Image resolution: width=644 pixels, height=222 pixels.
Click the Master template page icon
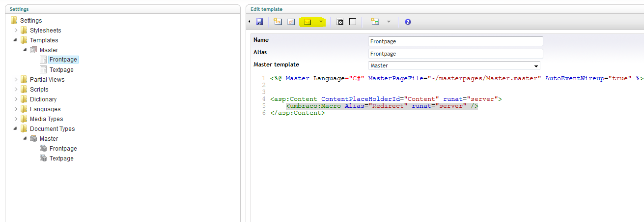pyautogui.click(x=33, y=50)
